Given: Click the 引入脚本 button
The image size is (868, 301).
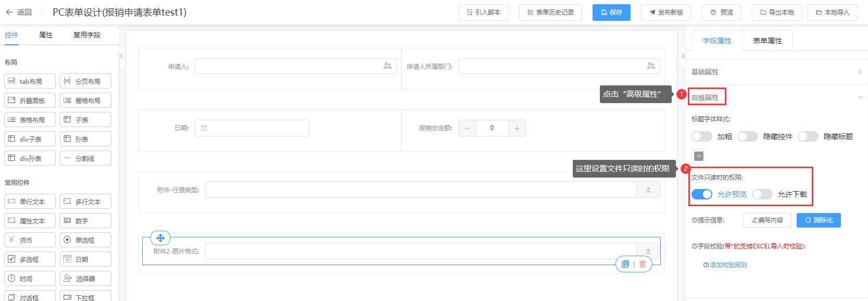Looking at the screenshot, I should click(x=483, y=12).
